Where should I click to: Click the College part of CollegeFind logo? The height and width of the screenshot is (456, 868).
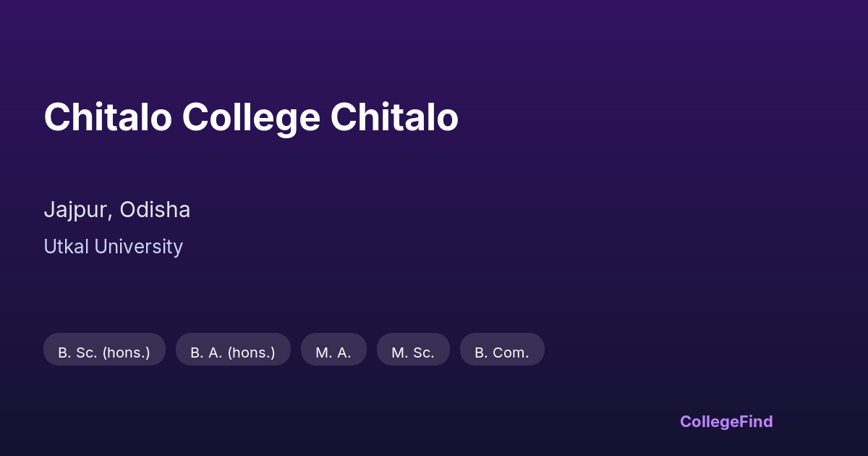coord(709,421)
